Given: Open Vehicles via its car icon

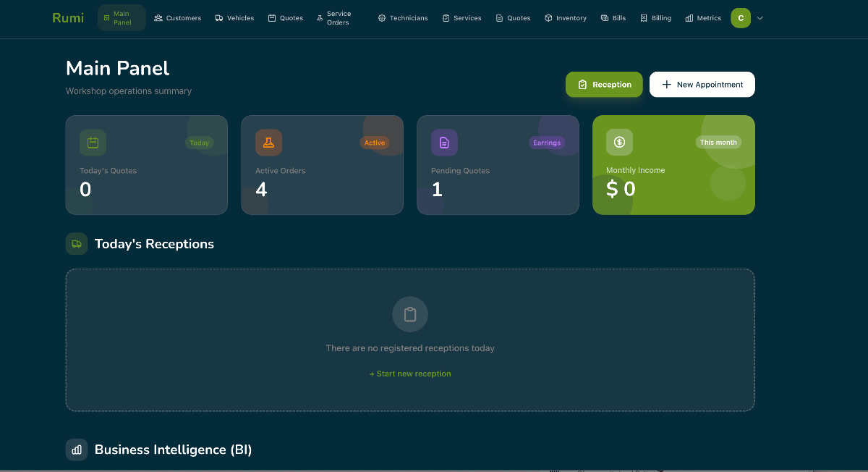Looking at the screenshot, I should tap(218, 17).
